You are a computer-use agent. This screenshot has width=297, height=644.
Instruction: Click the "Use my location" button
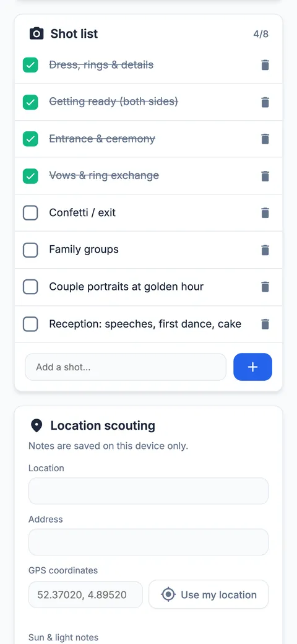(209, 594)
